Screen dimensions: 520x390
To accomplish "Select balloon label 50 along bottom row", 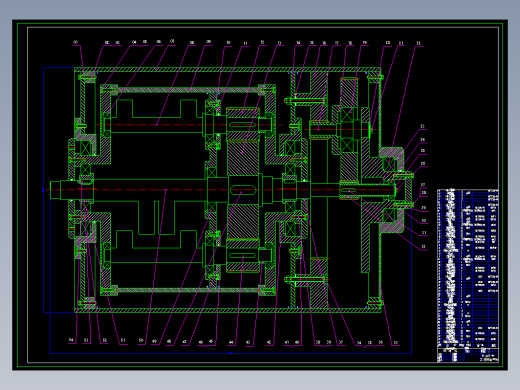I will point(141,340).
